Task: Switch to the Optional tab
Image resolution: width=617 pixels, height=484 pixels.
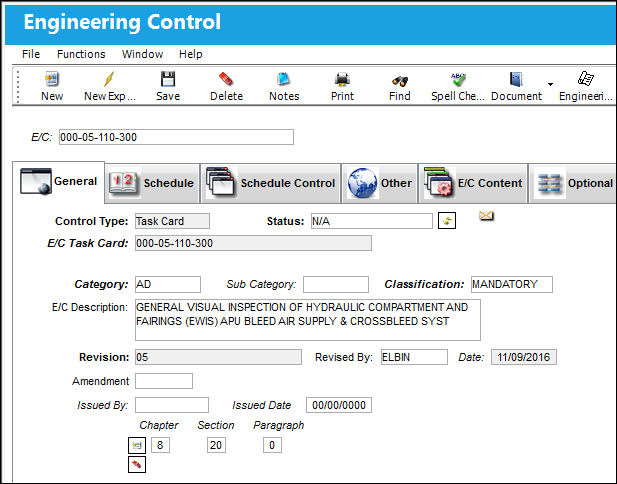Action: click(573, 183)
